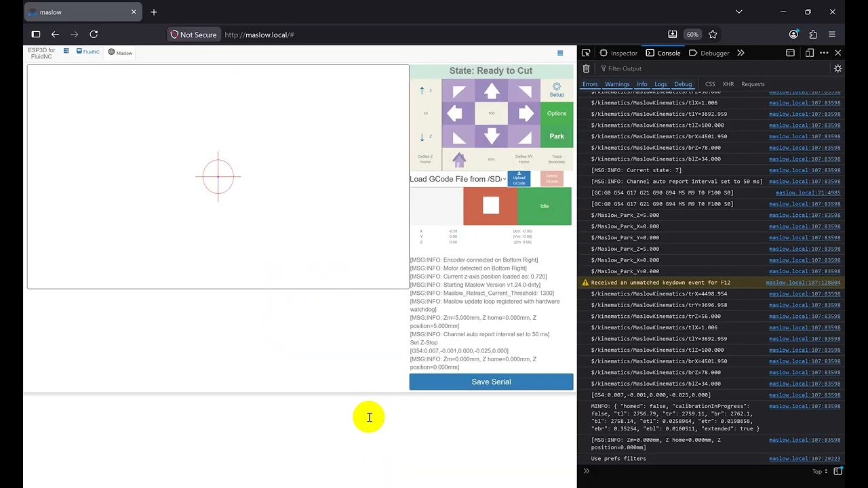
Task: Click the Options button
Action: click(557, 113)
